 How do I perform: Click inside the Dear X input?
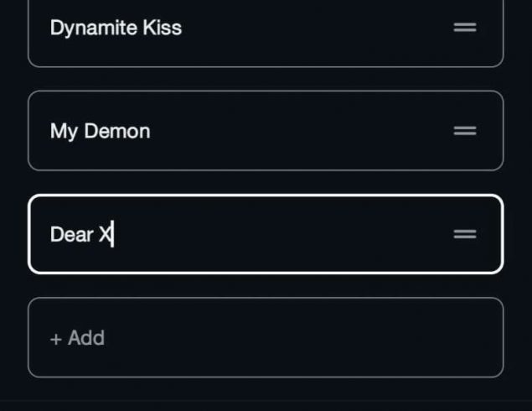tap(251, 234)
